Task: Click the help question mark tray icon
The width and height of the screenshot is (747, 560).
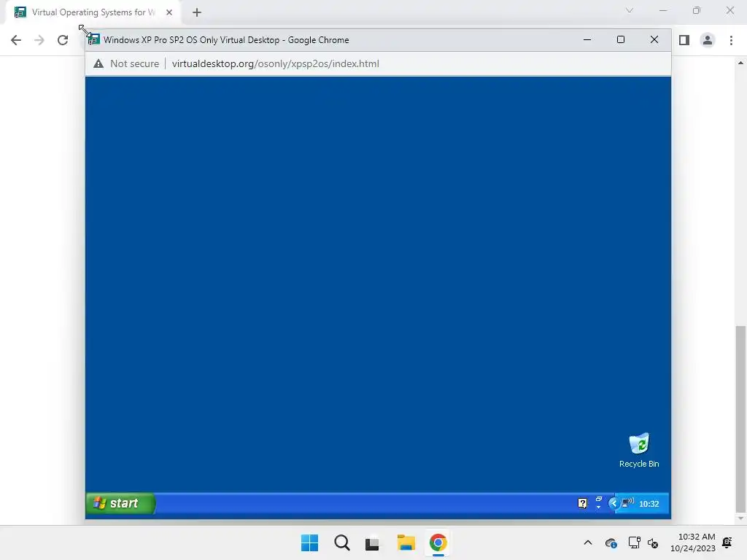Action: pyautogui.click(x=582, y=503)
